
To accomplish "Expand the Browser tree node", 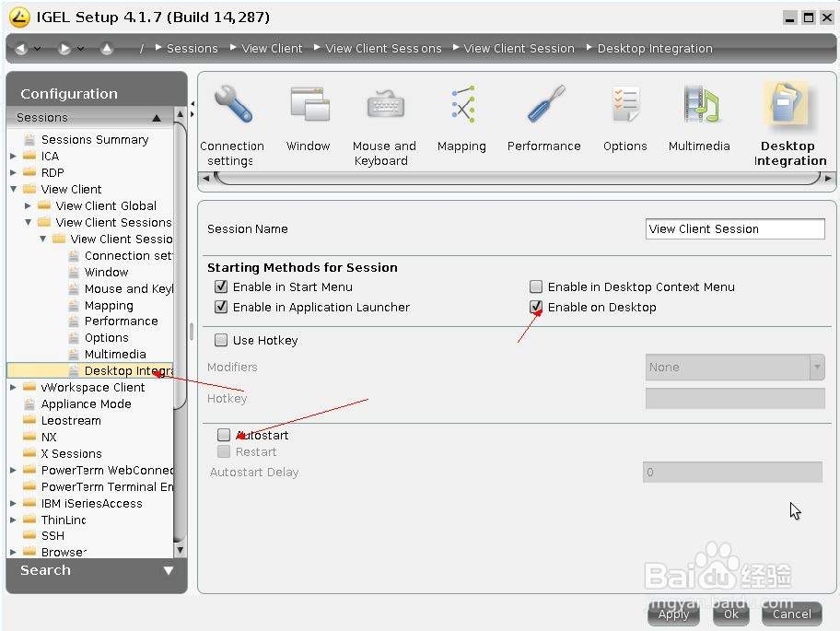I will tap(14, 552).
